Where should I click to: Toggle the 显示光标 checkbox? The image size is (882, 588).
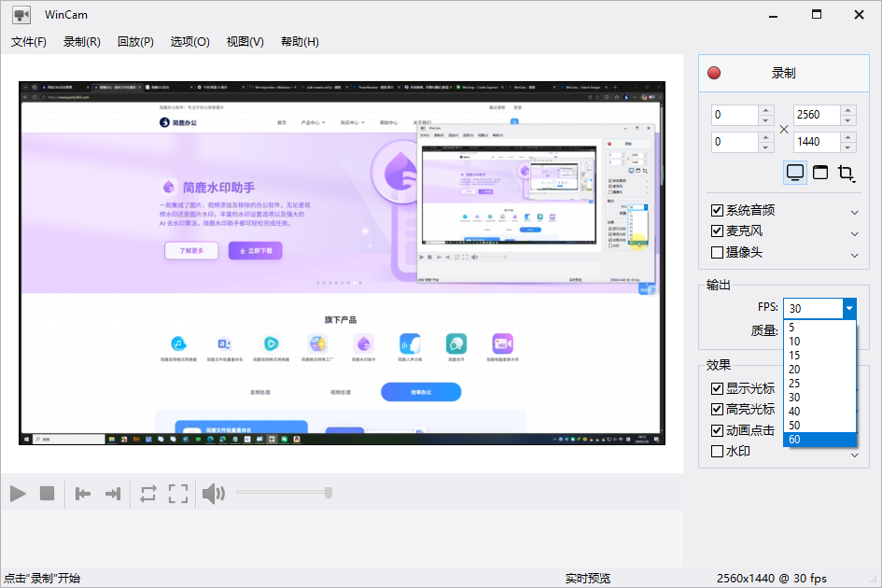point(717,389)
